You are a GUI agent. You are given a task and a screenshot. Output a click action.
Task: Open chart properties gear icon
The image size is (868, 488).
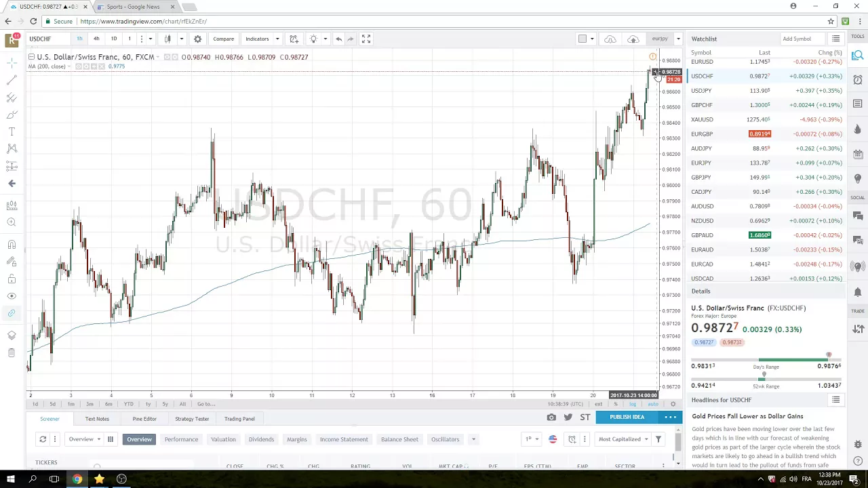(197, 39)
